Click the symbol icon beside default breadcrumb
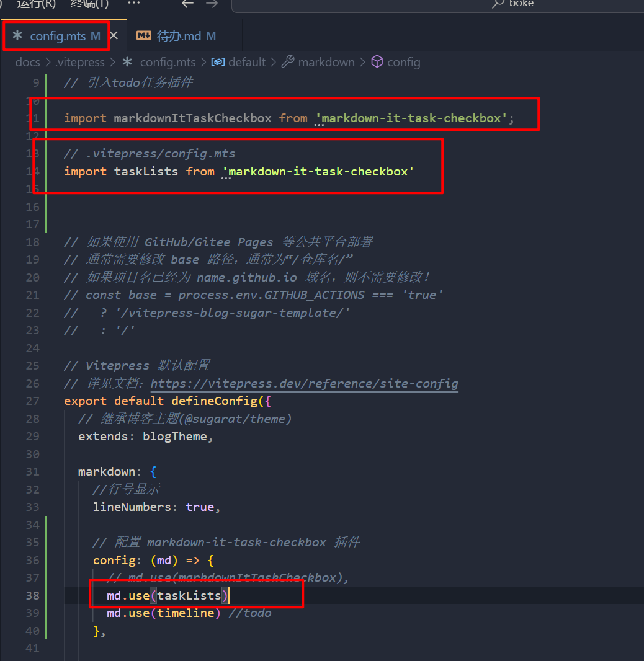 (x=218, y=62)
